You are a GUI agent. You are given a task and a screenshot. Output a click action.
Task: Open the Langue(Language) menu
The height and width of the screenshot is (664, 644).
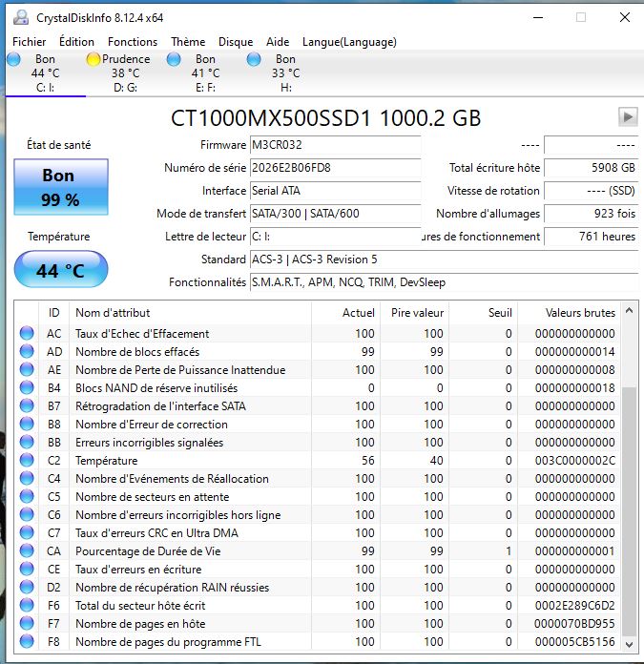coord(349,42)
